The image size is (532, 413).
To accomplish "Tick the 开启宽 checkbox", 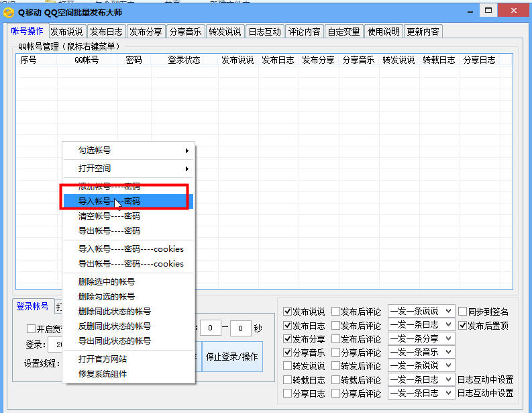I will [31, 329].
